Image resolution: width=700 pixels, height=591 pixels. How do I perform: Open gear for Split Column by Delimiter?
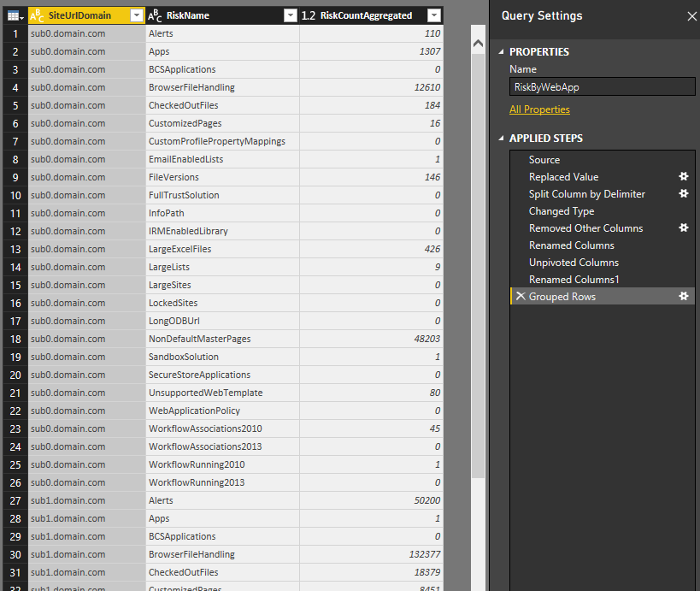pyautogui.click(x=683, y=194)
